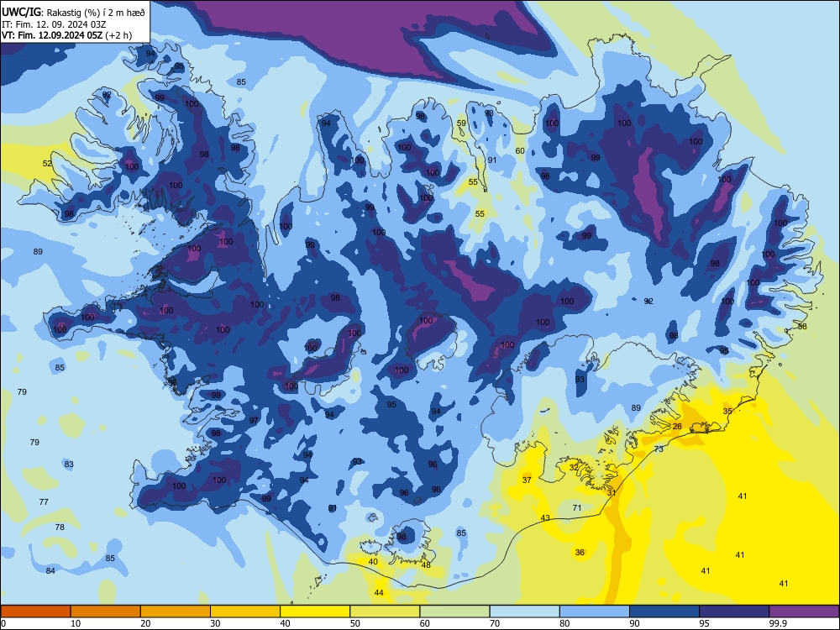Click the title 'UWC/IG: Rakastig (%) í 2 m hæð'
This screenshot has width=840, height=630.
[73, 13]
